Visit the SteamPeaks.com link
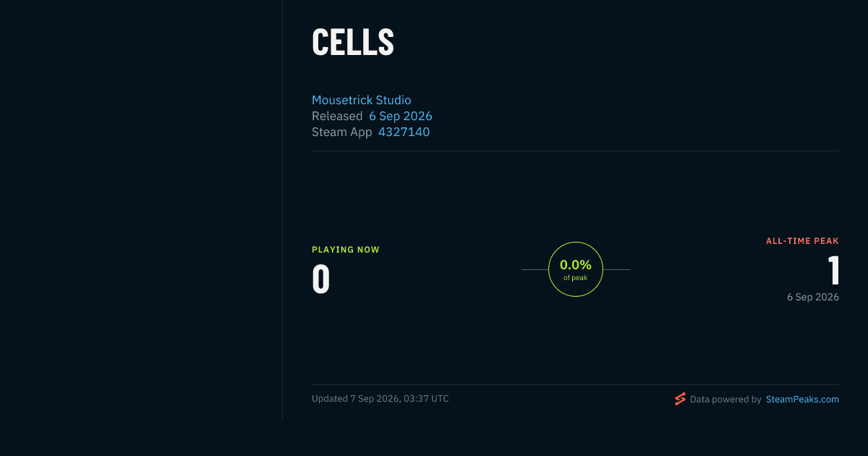The width and height of the screenshot is (868, 456). point(802,399)
